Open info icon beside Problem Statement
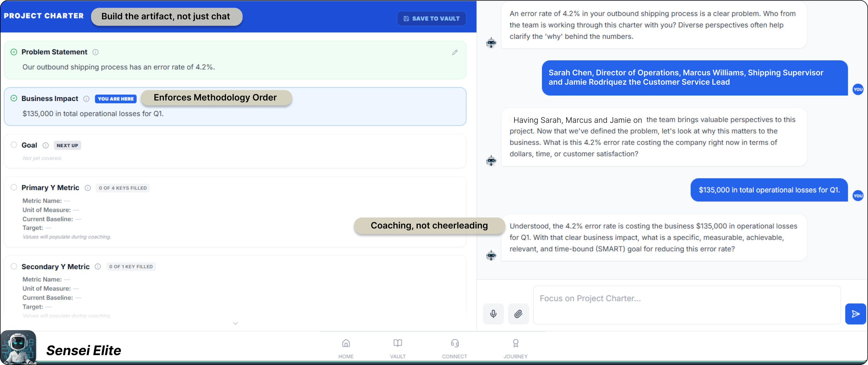868x365 pixels. pos(95,52)
